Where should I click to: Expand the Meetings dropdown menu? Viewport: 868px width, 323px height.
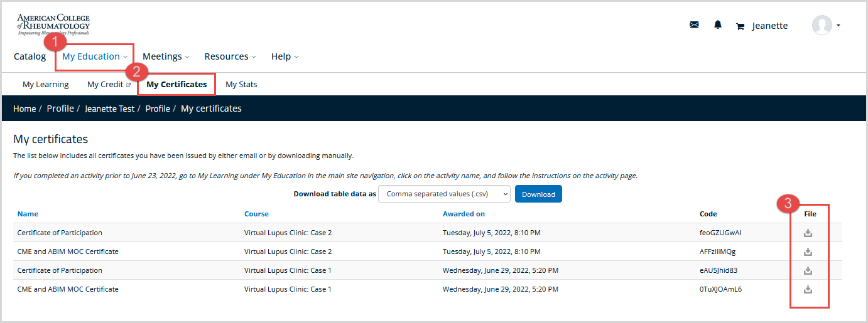click(x=166, y=56)
